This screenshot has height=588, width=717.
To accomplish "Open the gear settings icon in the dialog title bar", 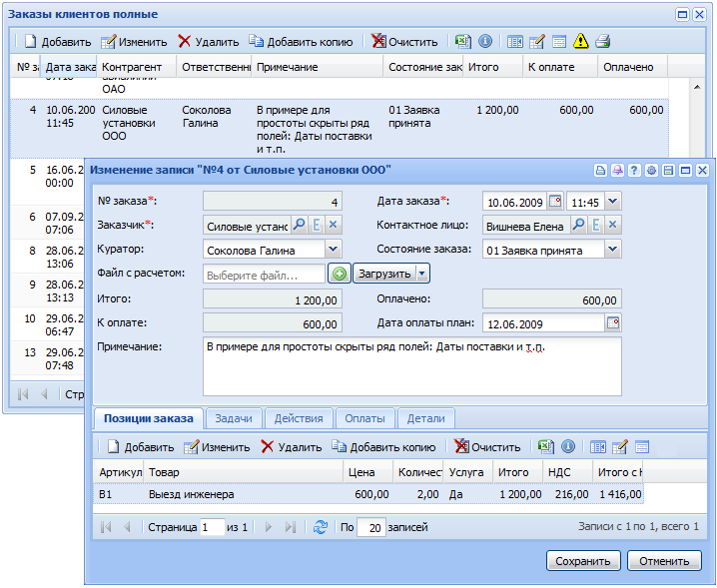I will 651,171.
